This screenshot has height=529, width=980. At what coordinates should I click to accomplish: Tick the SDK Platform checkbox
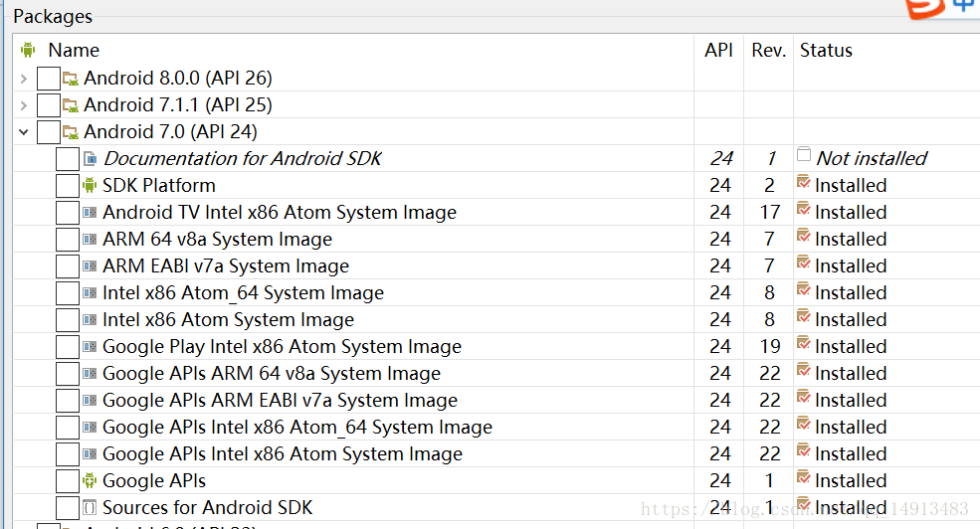pos(68,186)
